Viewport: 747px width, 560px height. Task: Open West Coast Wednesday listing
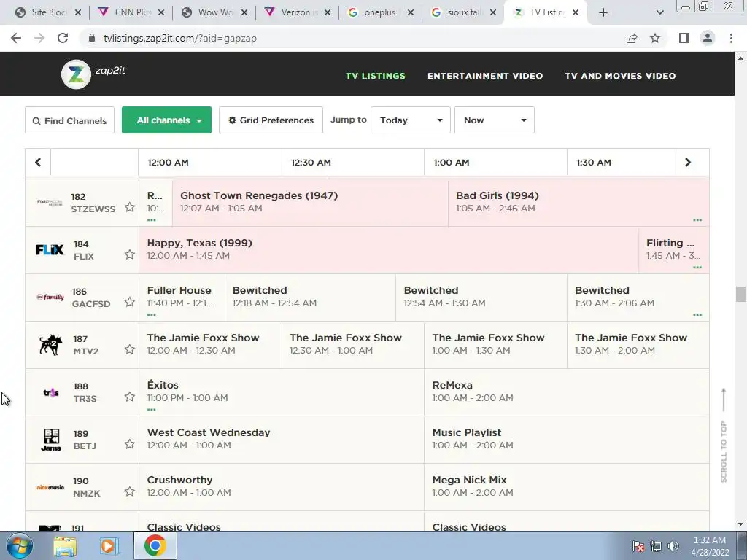coord(281,439)
